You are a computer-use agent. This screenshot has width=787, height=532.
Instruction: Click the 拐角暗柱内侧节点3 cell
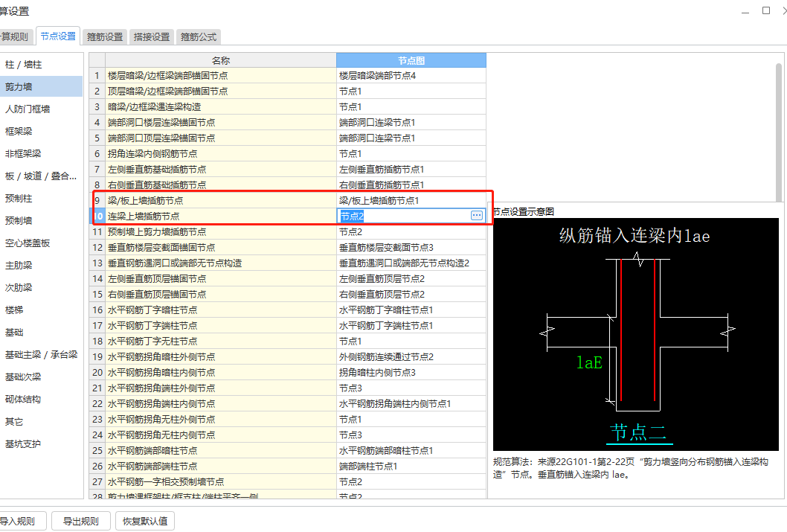[x=411, y=372]
